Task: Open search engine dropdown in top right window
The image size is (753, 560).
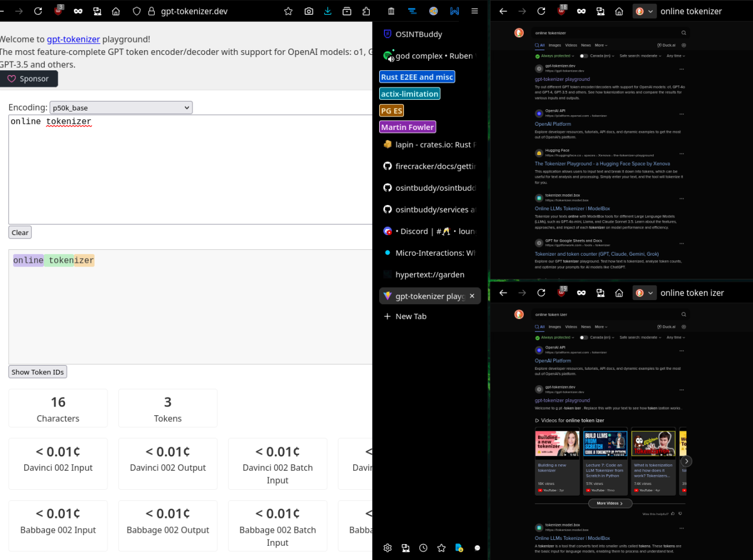Action: [x=645, y=11]
